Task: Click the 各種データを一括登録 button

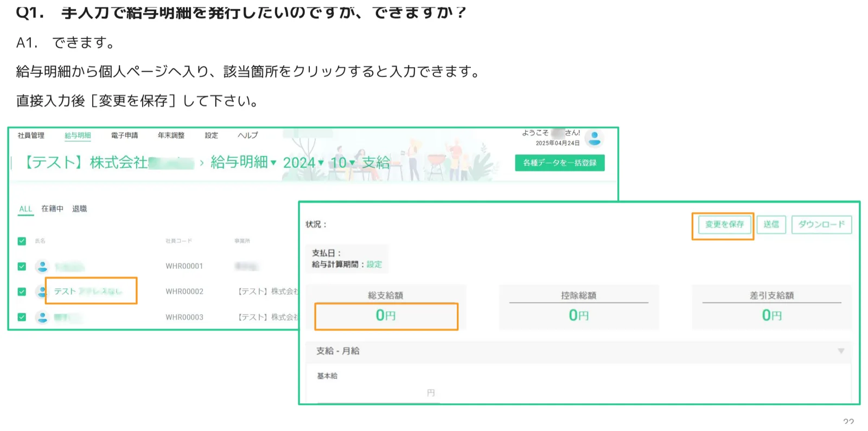Action: coord(559,163)
